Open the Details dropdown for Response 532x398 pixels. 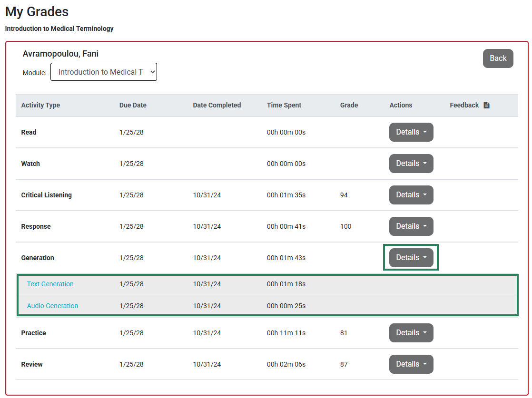pos(411,226)
